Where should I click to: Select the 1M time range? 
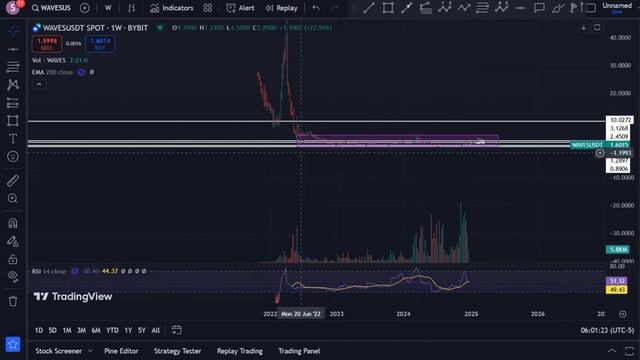[x=67, y=330]
